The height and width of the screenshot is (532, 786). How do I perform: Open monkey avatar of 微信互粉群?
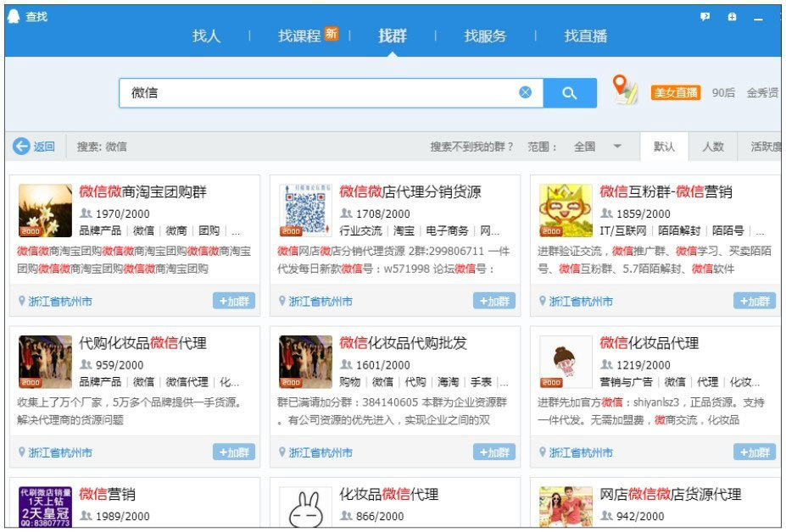coord(566,210)
